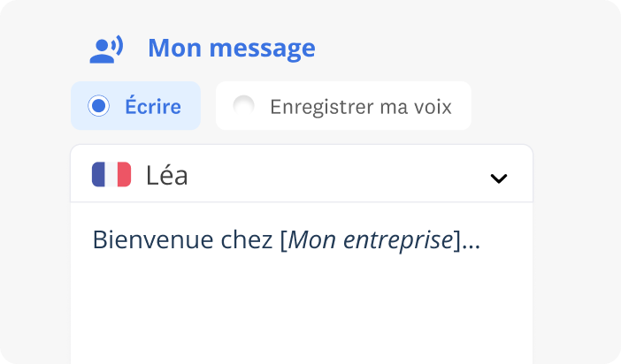Click the French flag icon
This screenshot has width=621, height=364.
[111, 175]
